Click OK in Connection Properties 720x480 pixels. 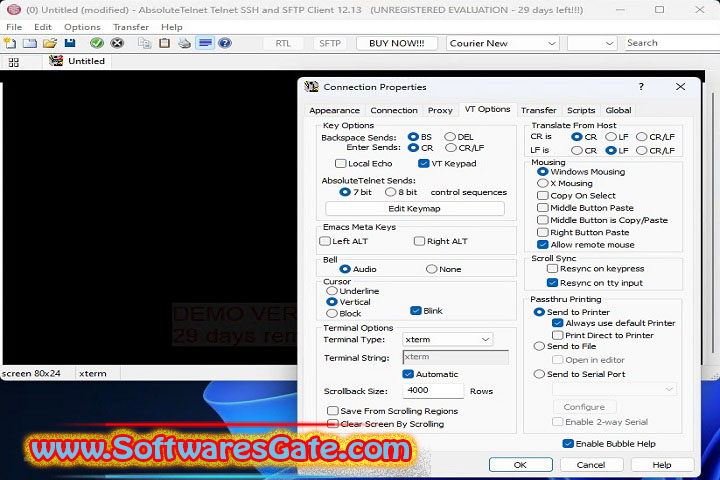pyautogui.click(x=521, y=465)
